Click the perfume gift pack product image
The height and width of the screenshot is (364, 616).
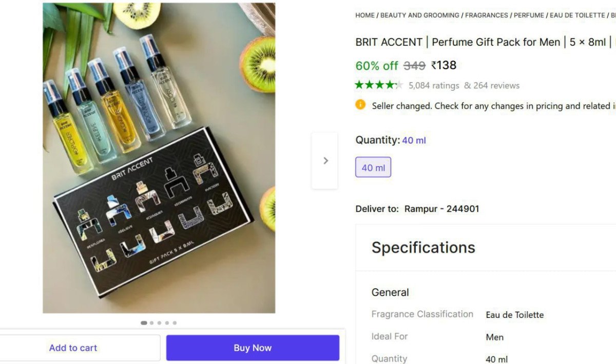point(159,158)
